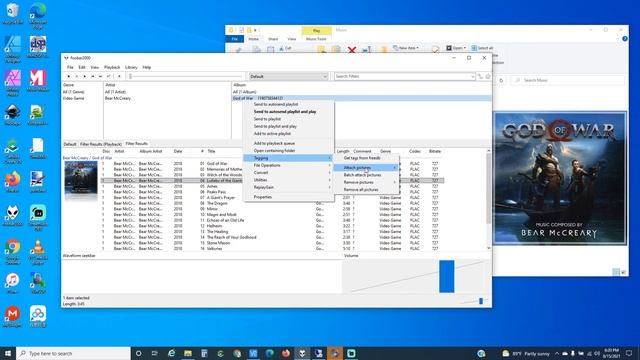Expand the ReplayGain submenu

pyautogui.click(x=288, y=187)
